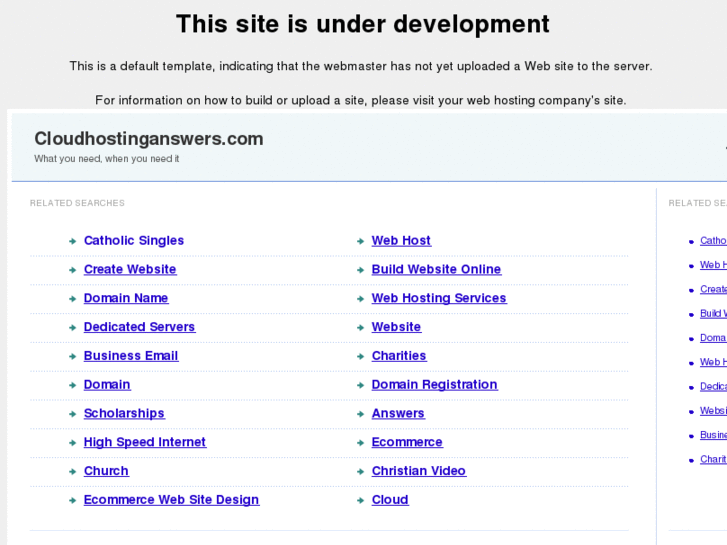Click the 'This site is under development' heading
Image resolution: width=727 pixels, height=545 pixels.
pyautogui.click(x=363, y=24)
